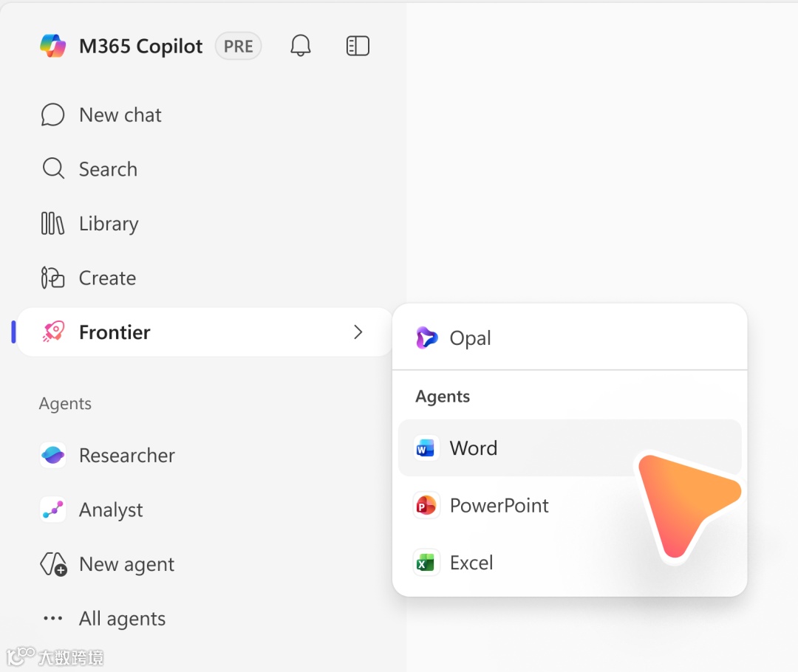Click the New agent plus icon
798x672 pixels.
pyautogui.click(x=53, y=564)
